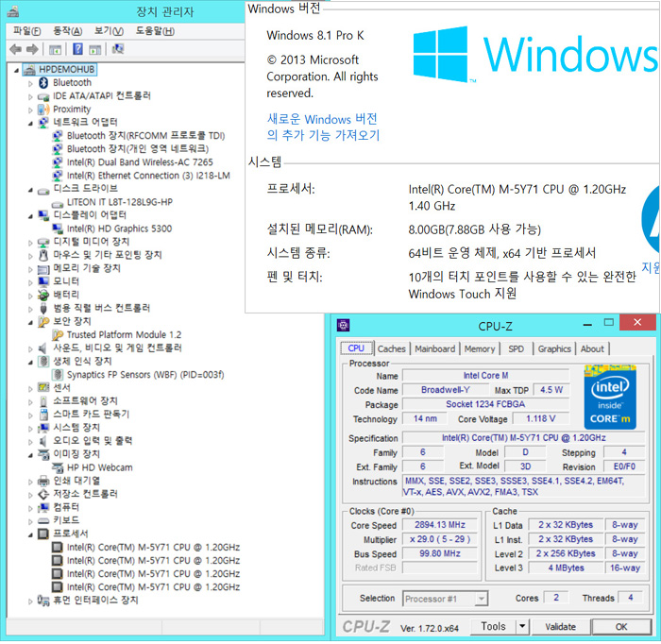Open the Tools dropdown arrow in CPU-Z
This screenshot has height=644, width=661.
pos(522,627)
